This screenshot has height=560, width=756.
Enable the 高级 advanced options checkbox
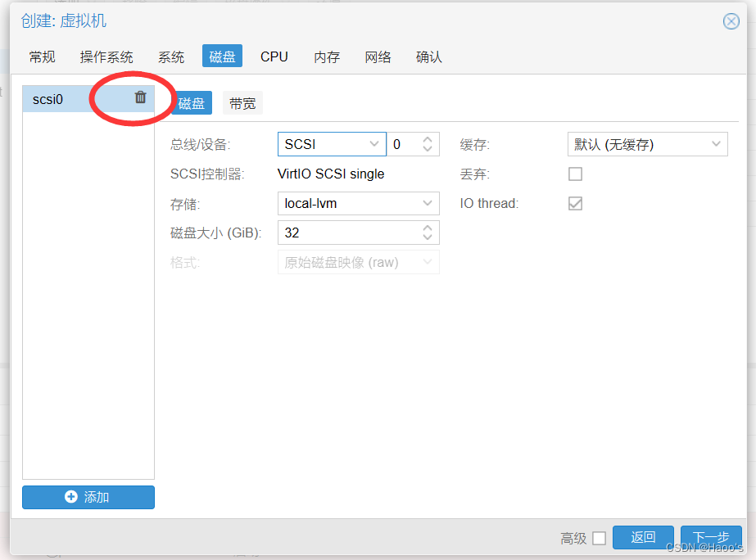pyautogui.click(x=599, y=538)
